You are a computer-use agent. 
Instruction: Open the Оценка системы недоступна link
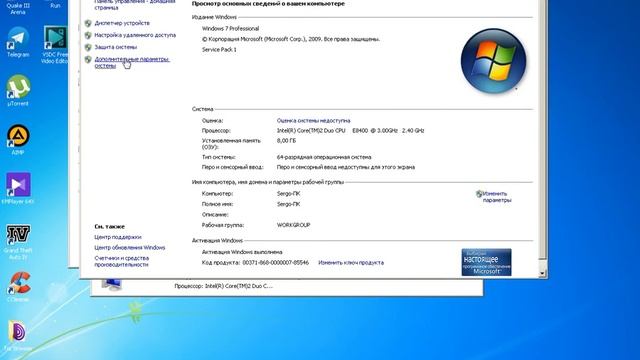click(313, 120)
